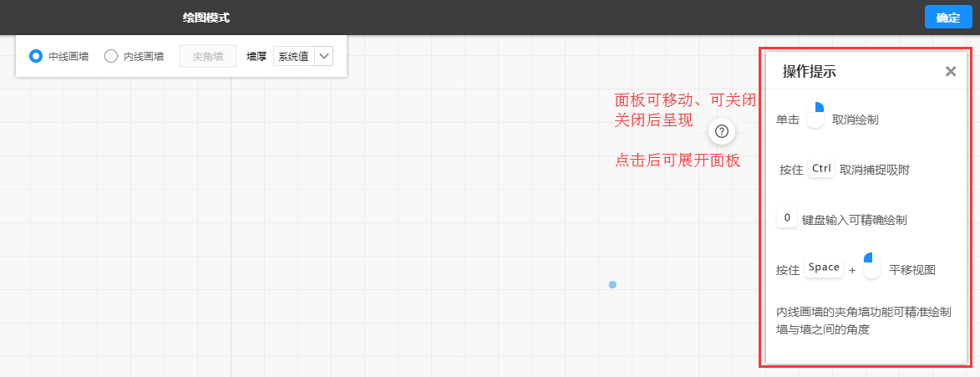980x377 pixels.
Task: Click the 0 key badge
Action: click(787, 218)
